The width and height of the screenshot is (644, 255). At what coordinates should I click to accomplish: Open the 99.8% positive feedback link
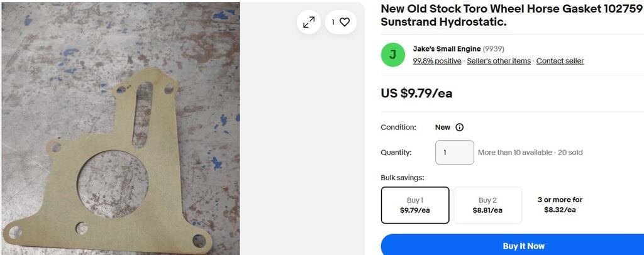pyautogui.click(x=436, y=61)
